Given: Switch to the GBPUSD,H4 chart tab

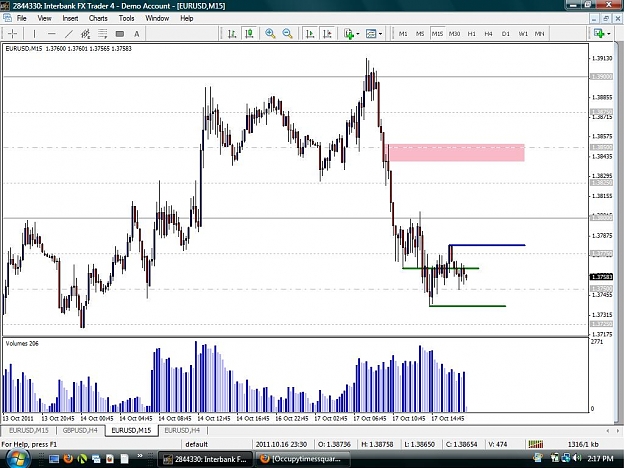Looking at the screenshot, I should [80, 431].
